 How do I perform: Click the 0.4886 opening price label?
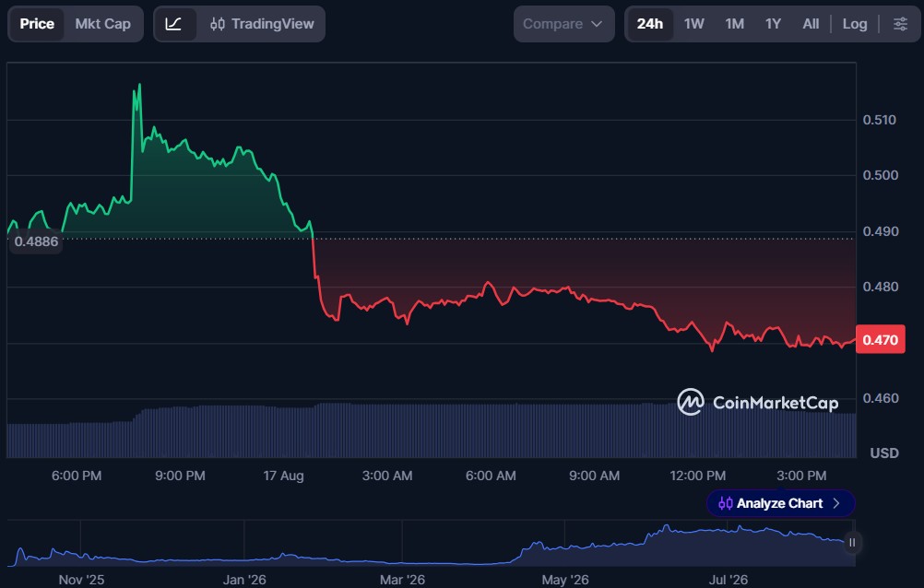36,241
